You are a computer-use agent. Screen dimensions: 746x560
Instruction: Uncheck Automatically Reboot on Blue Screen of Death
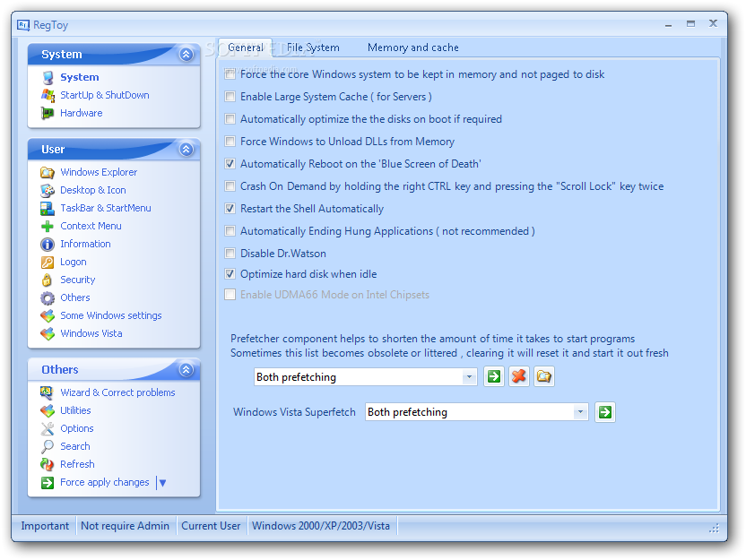click(x=230, y=164)
